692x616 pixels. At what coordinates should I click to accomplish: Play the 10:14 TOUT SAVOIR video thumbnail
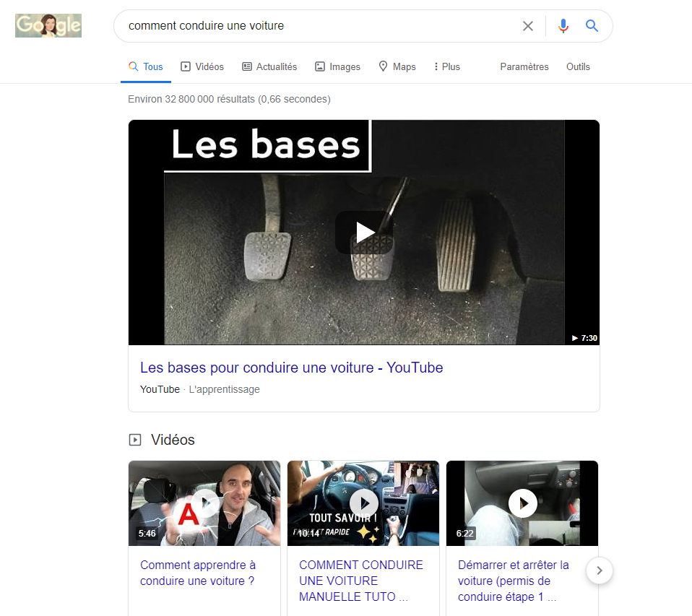click(x=363, y=503)
